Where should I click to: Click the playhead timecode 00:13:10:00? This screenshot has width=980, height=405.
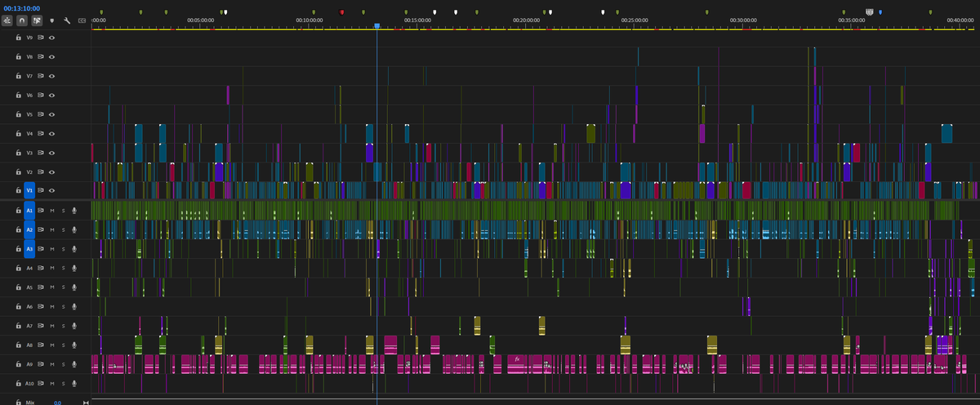point(20,8)
